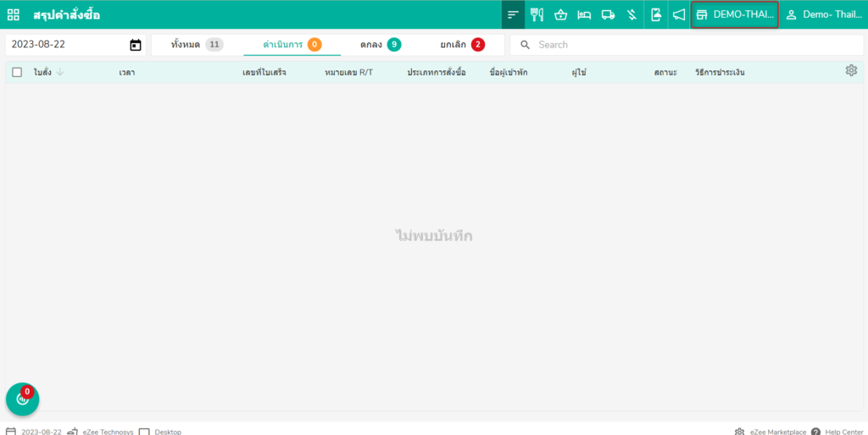868x435 pixels.
Task: Open the Demo- Thail... user account menu
Action: pyautogui.click(x=824, y=15)
